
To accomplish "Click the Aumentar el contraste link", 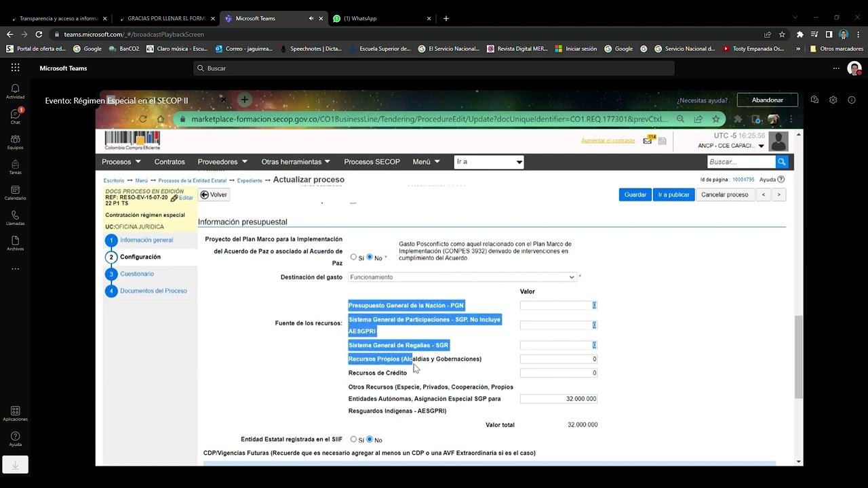I will tap(608, 141).
